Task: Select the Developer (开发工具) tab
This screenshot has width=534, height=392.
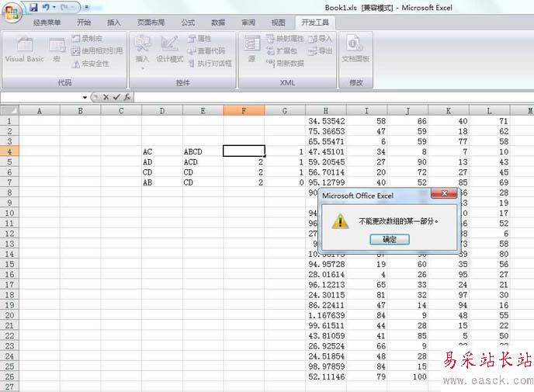Action: tap(315, 23)
